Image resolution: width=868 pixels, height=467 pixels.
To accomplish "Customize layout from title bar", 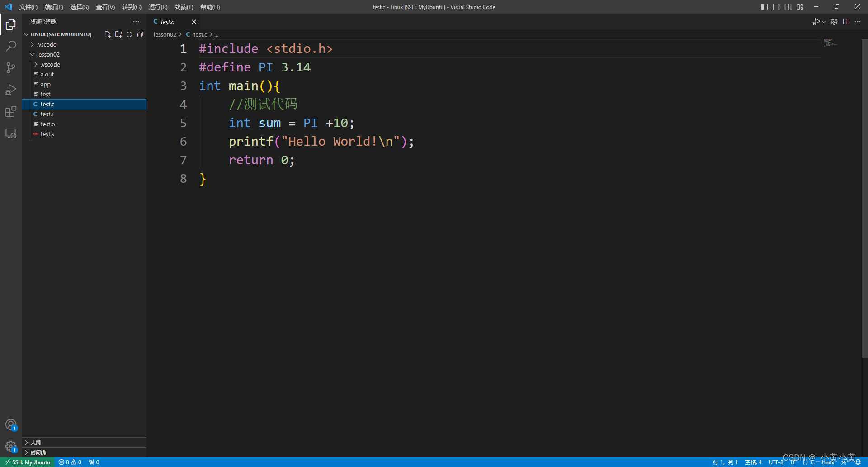I will pyautogui.click(x=800, y=7).
